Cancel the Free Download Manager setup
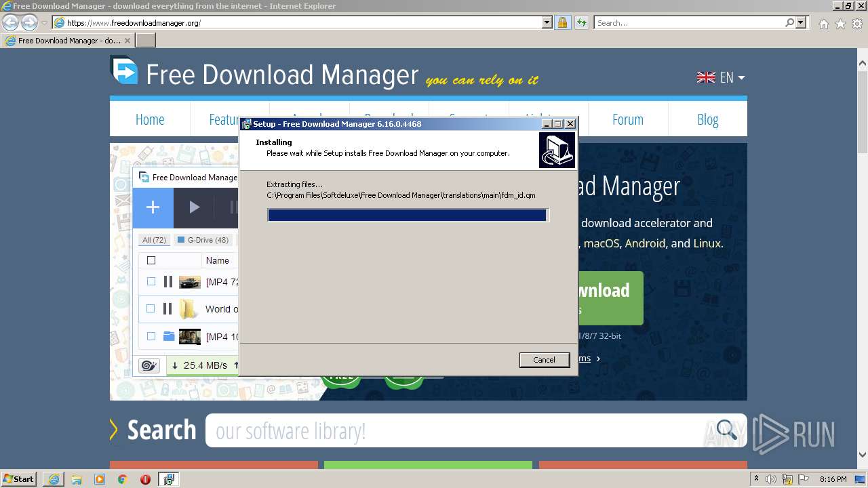 click(544, 360)
